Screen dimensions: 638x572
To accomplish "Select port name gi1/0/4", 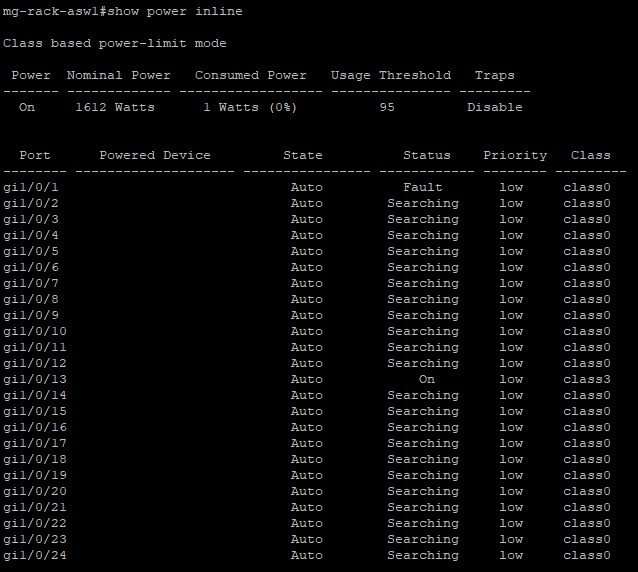I will tap(31, 236).
